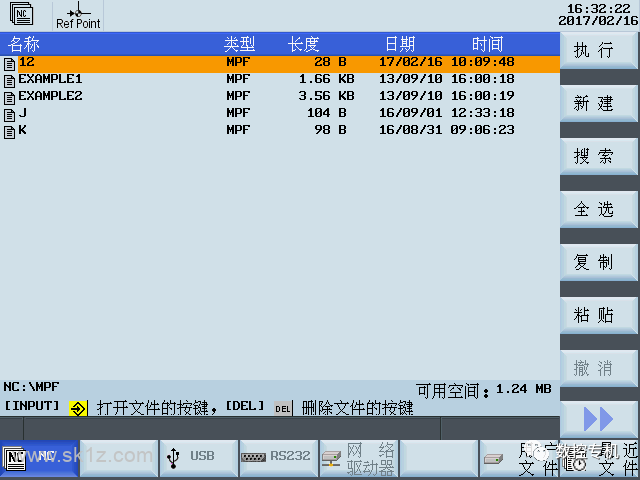Click the DEL key icon in hint bar

pos(283,409)
